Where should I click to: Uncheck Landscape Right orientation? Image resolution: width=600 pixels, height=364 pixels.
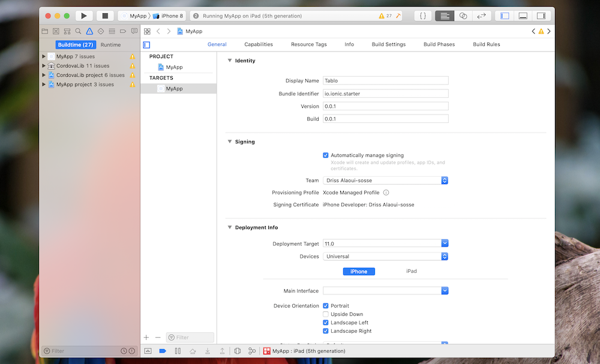[x=326, y=331]
